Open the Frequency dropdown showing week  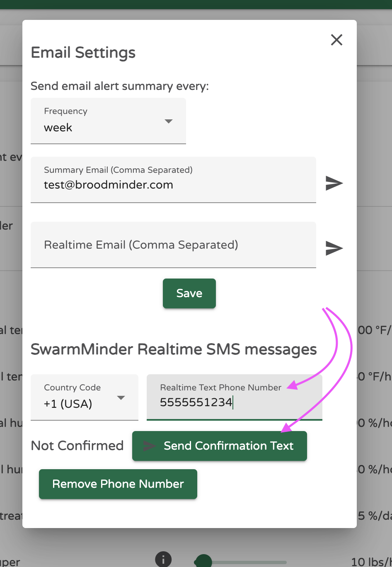point(108,121)
